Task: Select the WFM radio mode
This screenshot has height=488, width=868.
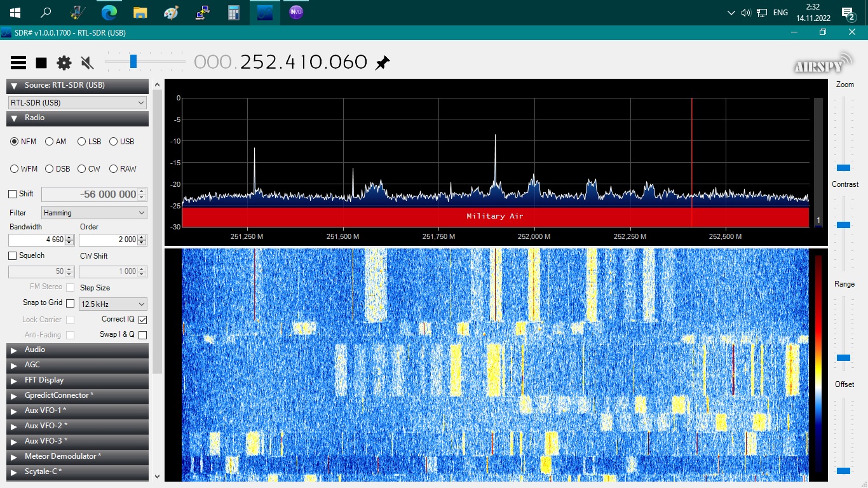Action: coord(15,169)
